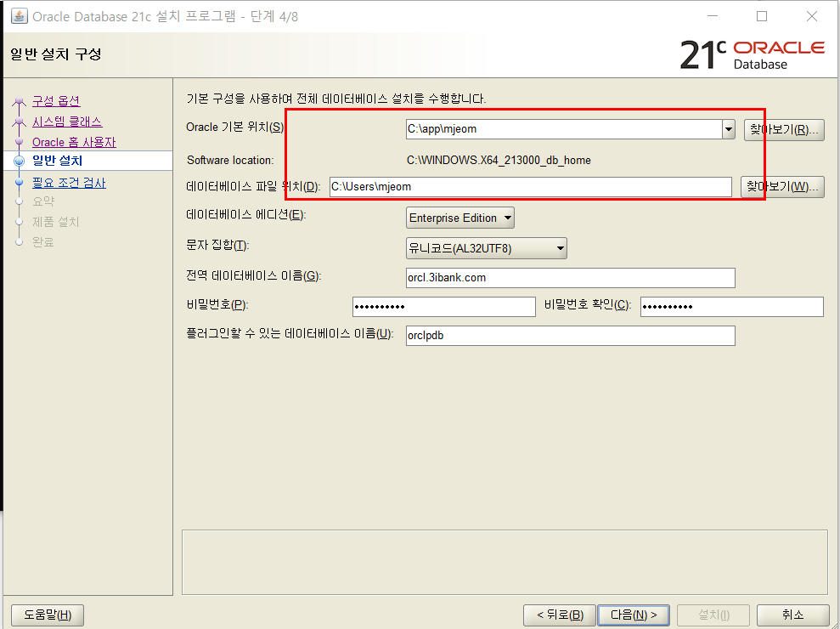The width and height of the screenshot is (840, 629).
Task: Open the 유니코드(AL32UTF8) character set dropdown
Action: tap(487, 248)
